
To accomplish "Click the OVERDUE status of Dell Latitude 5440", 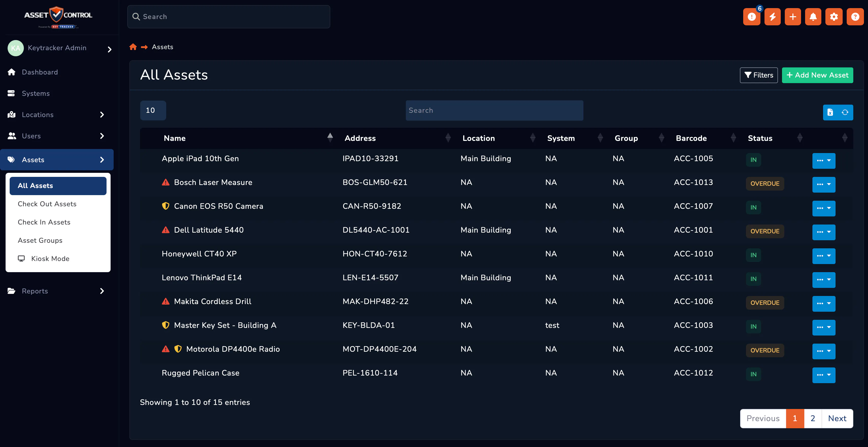I will pos(765,231).
